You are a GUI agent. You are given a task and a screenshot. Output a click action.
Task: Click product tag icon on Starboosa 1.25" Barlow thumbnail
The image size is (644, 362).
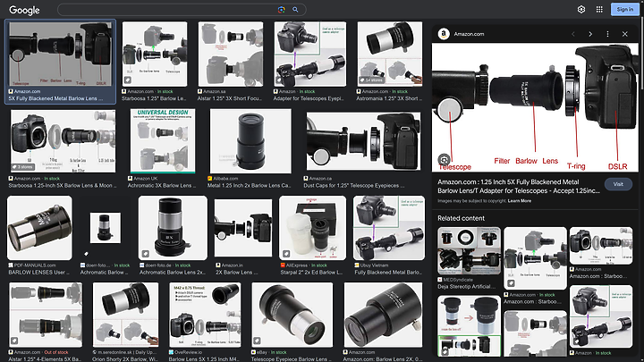click(128, 80)
